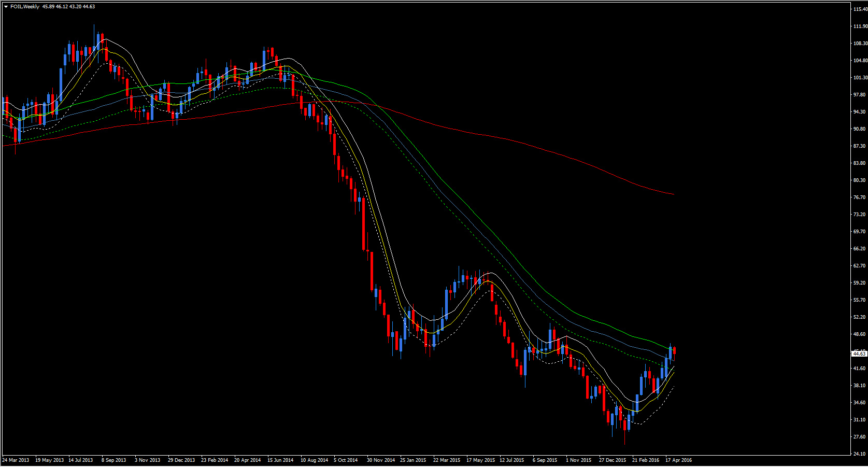Click the 24 Mar 2013 date label

coord(16,460)
